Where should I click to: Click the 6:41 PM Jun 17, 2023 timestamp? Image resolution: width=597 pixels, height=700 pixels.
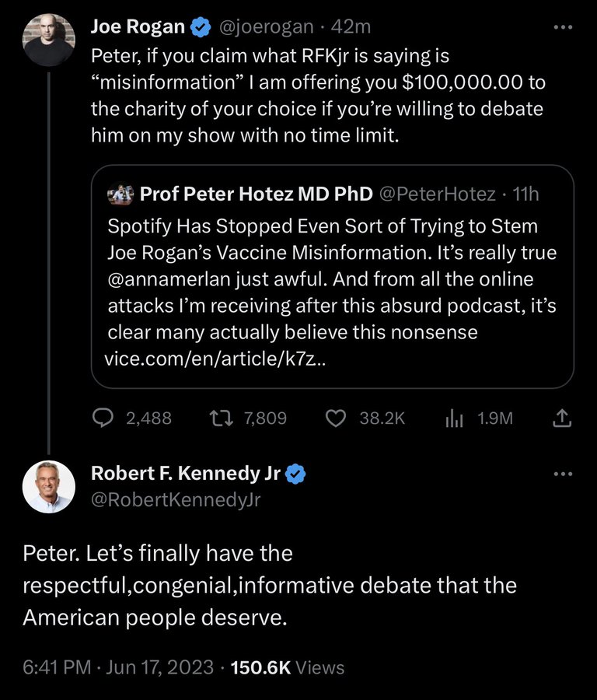coord(118,667)
